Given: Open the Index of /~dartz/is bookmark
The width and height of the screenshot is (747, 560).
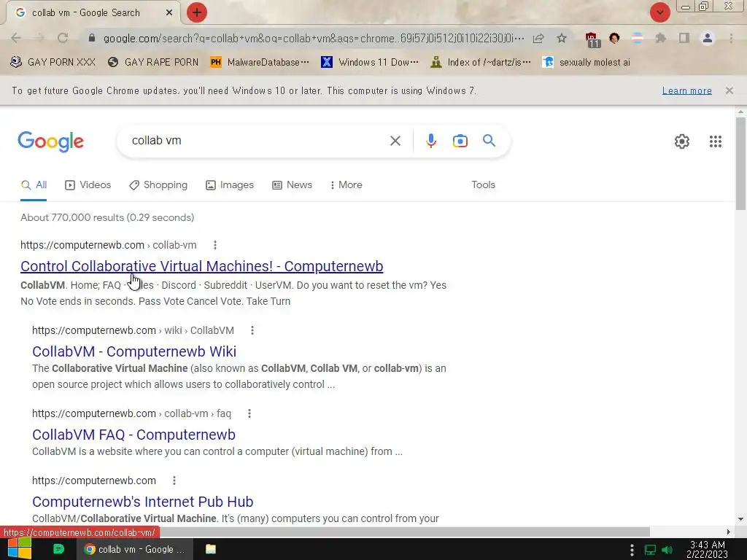Looking at the screenshot, I should coord(480,62).
